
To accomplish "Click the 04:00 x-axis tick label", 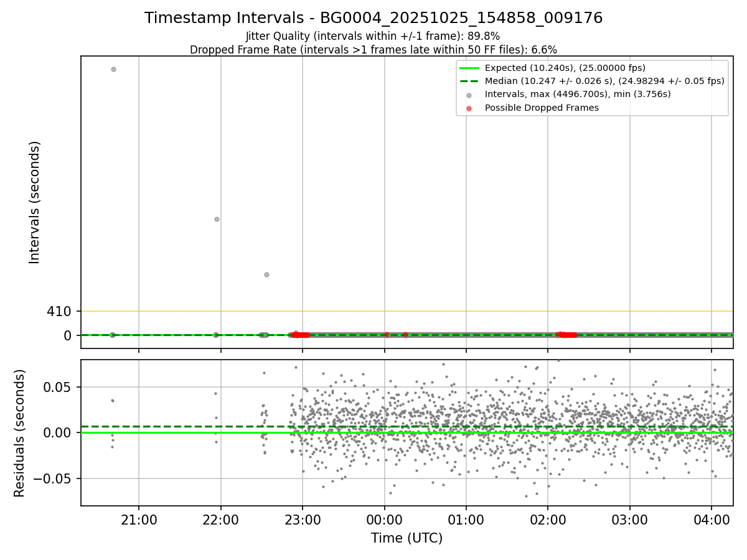I will pyautogui.click(x=712, y=519).
